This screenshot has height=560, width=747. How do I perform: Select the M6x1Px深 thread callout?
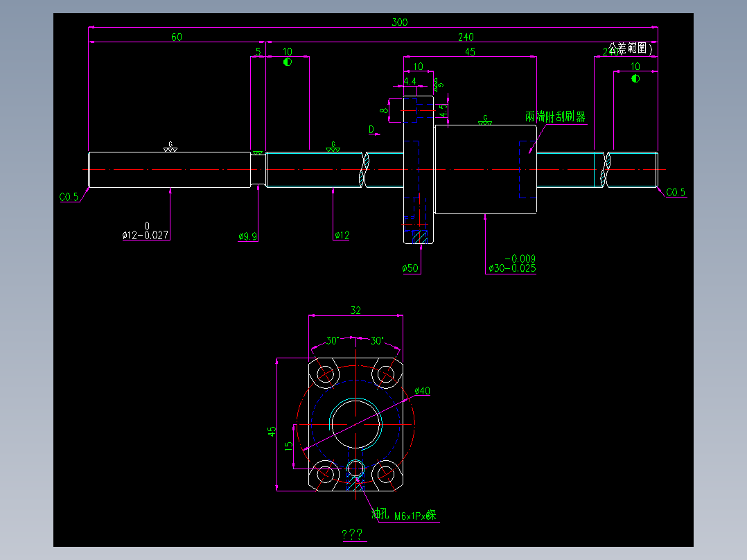416,516
